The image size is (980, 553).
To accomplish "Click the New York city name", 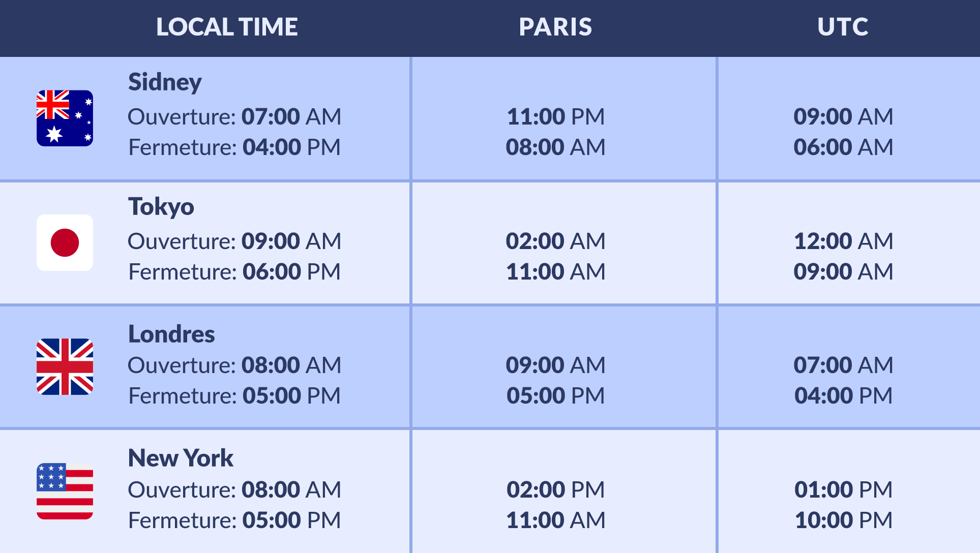I will (x=181, y=458).
